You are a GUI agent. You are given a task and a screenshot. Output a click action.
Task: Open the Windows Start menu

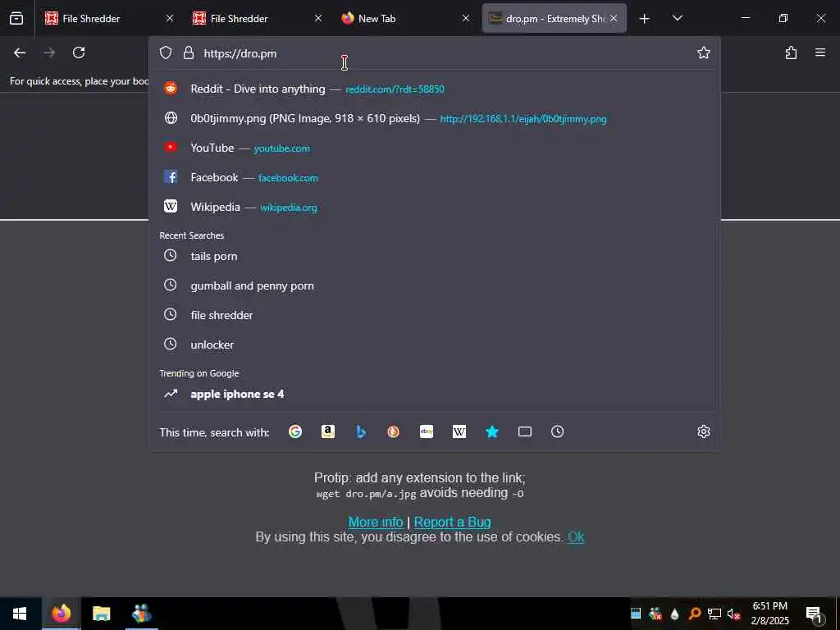click(x=20, y=614)
